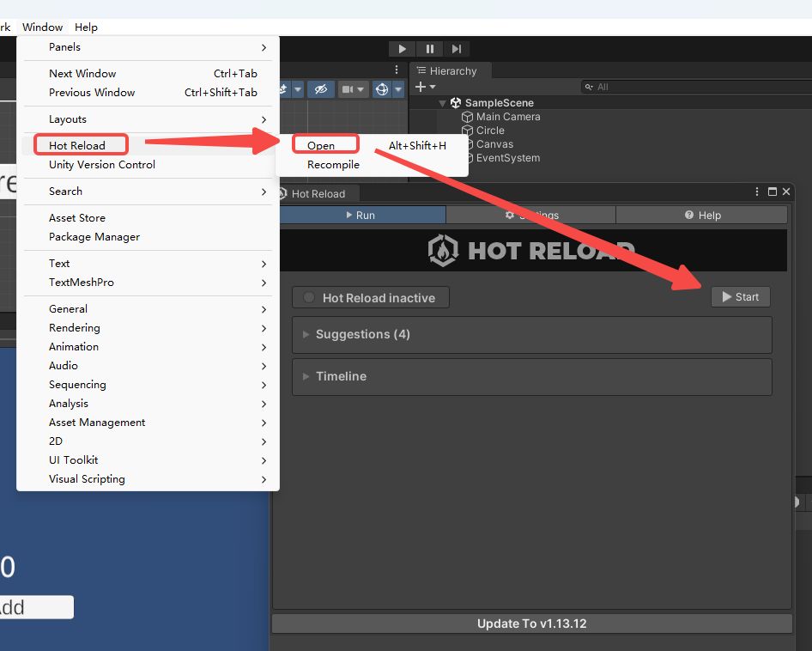Click the Step frame button
Image resolution: width=812 pixels, height=651 pixels.
click(457, 49)
